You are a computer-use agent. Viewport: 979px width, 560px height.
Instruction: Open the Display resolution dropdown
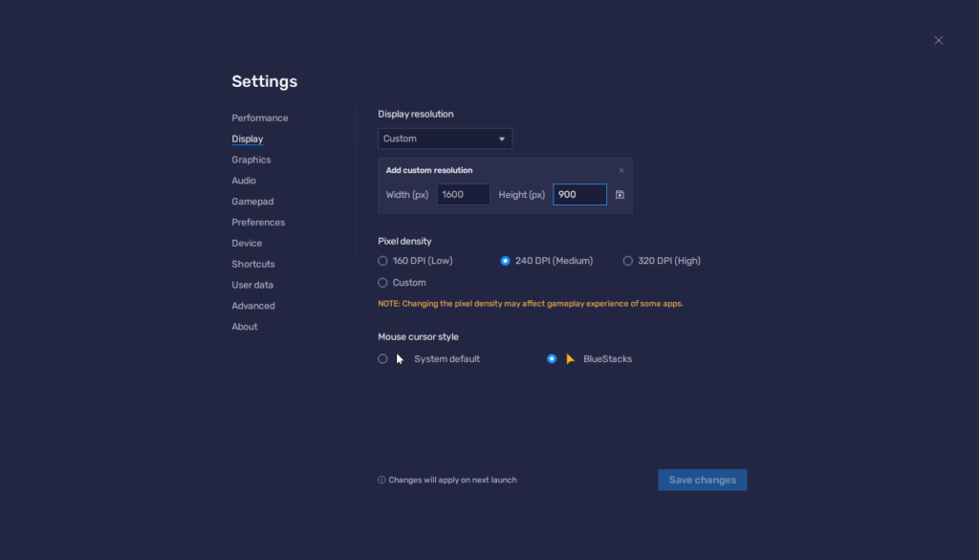click(x=445, y=138)
